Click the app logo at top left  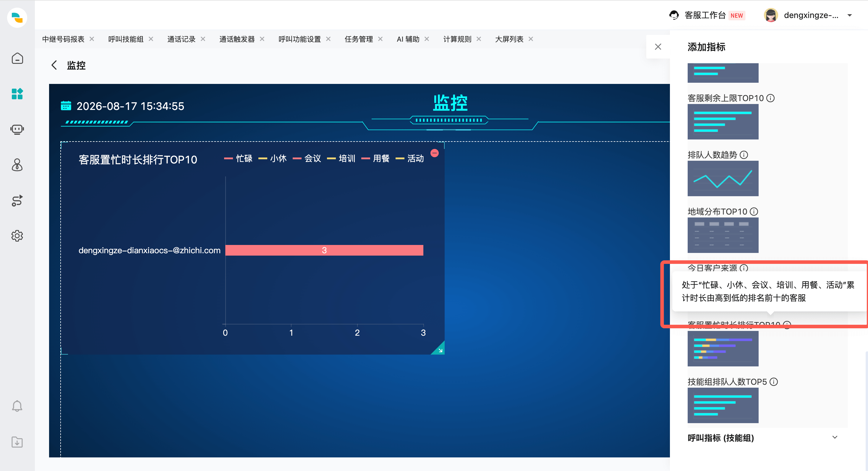pyautogui.click(x=17, y=17)
